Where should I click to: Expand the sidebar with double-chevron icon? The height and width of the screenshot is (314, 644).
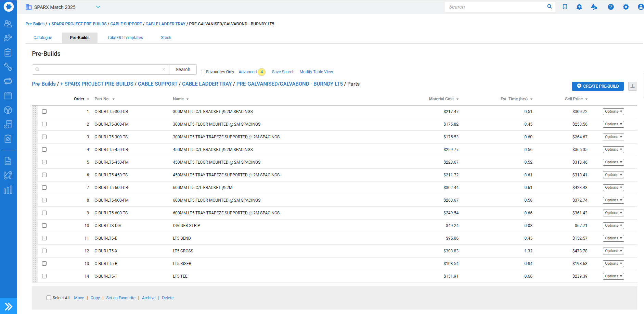[8, 306]
